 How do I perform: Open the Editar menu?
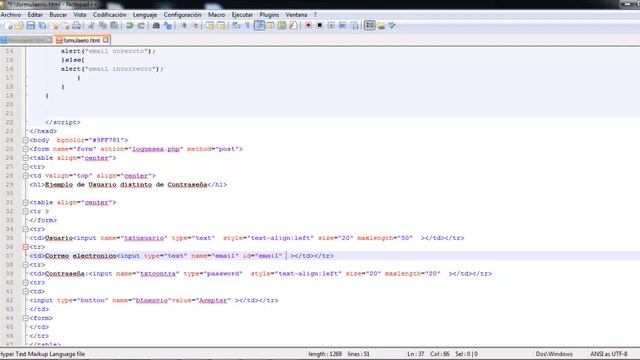point(35,15)
